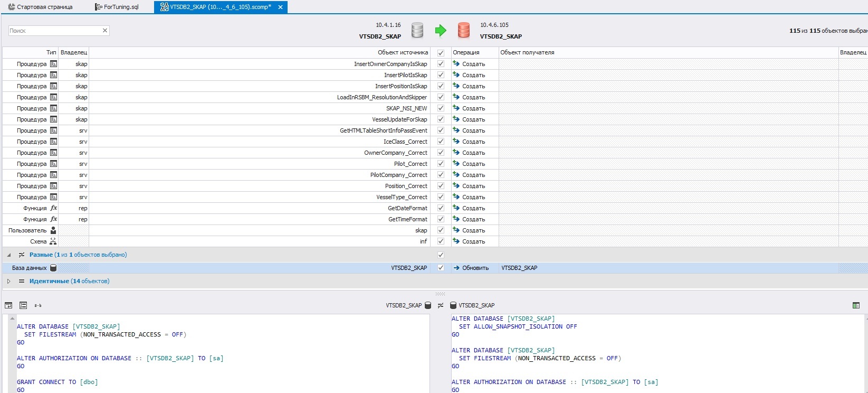Click the user icon in Пользователь row
The height and width of the screenshot is (393, 868).
[x=53, y=230]
